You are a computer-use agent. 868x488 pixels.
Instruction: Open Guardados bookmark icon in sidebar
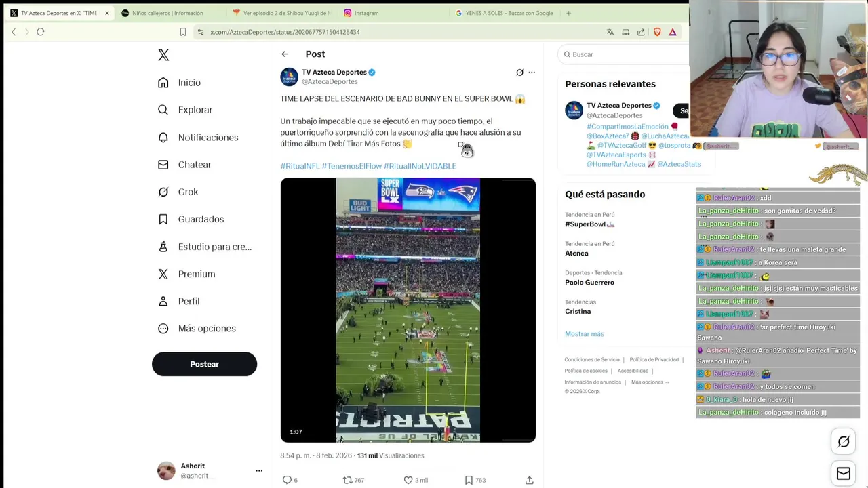pos(163,219)
